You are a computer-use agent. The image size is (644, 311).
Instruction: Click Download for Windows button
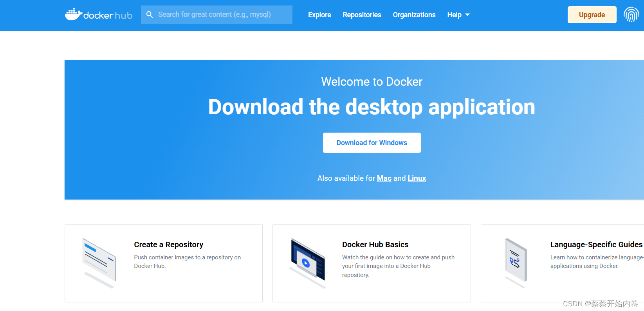pos(372,143)
